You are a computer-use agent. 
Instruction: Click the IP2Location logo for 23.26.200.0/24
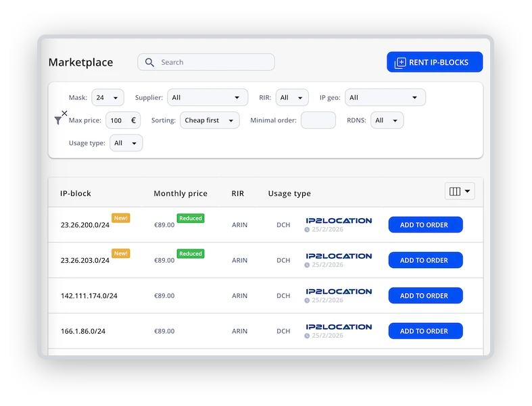(339, 221)
